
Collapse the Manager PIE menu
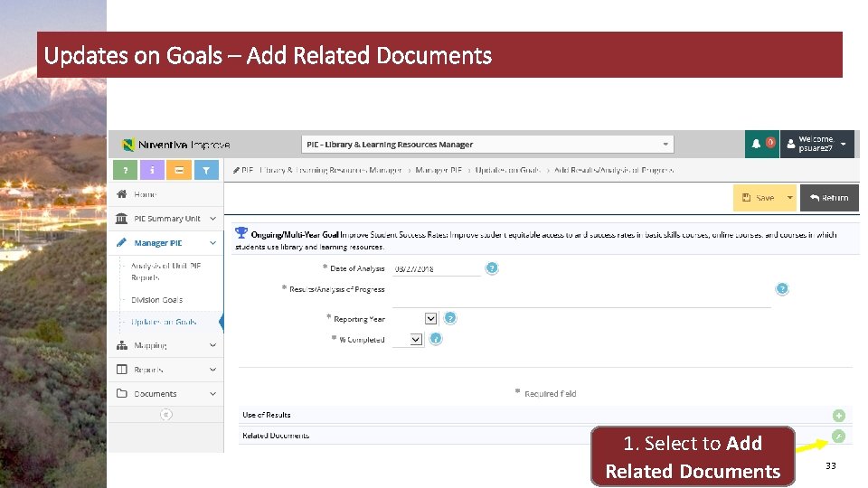[x=212, y=243]
